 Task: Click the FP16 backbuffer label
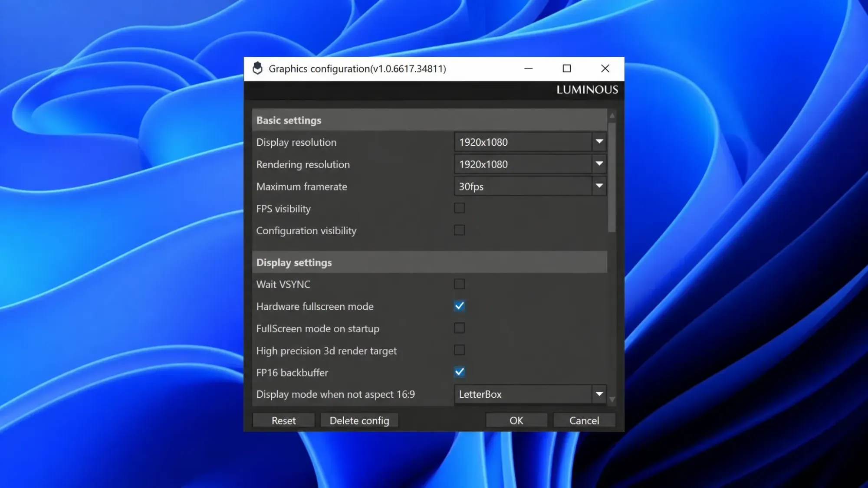tap(292, 373)
